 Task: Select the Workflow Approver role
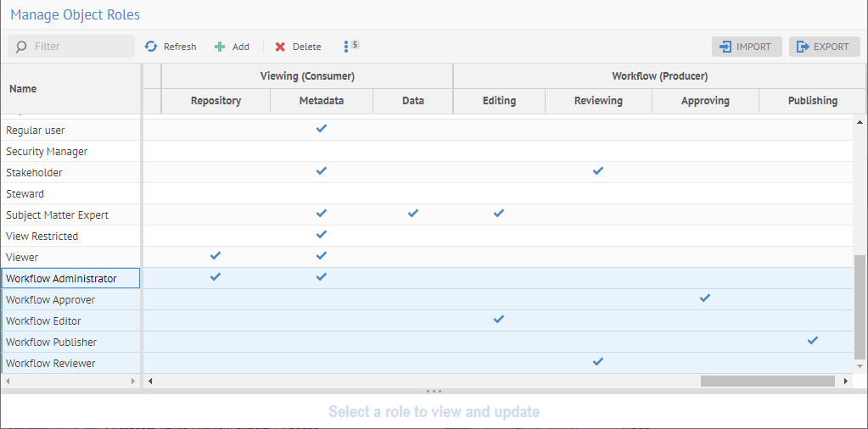click(50, 300)
